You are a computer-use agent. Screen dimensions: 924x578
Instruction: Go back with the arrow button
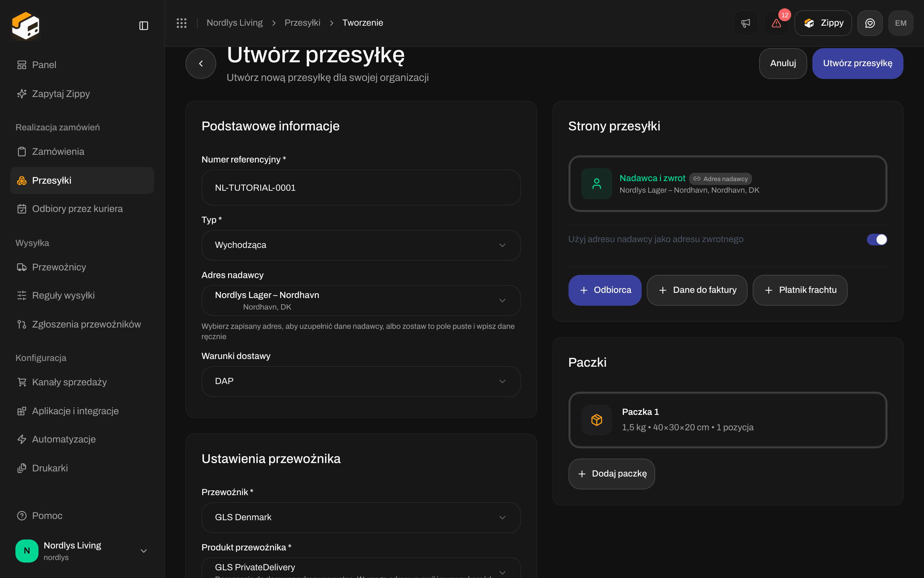[x=201, y=64]
